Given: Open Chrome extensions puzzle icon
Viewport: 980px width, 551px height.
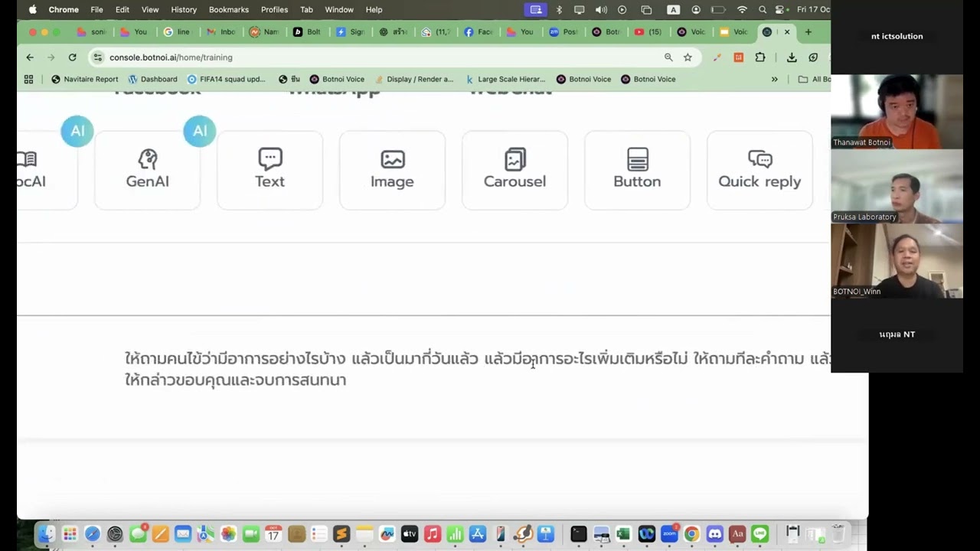Looking at the screenshot, I should pyautogui.click(x=760, y=57).
